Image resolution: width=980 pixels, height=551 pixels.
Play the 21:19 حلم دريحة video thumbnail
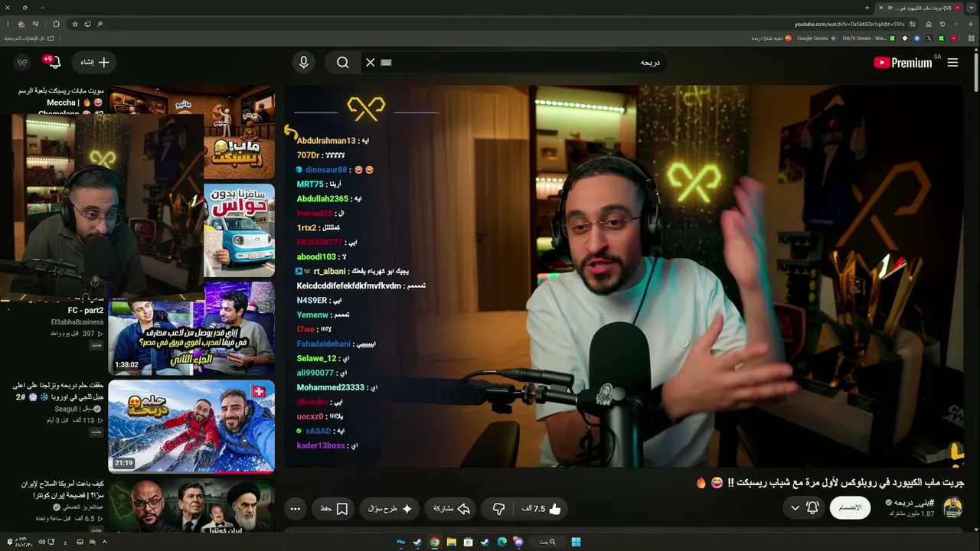click(191, 426)
